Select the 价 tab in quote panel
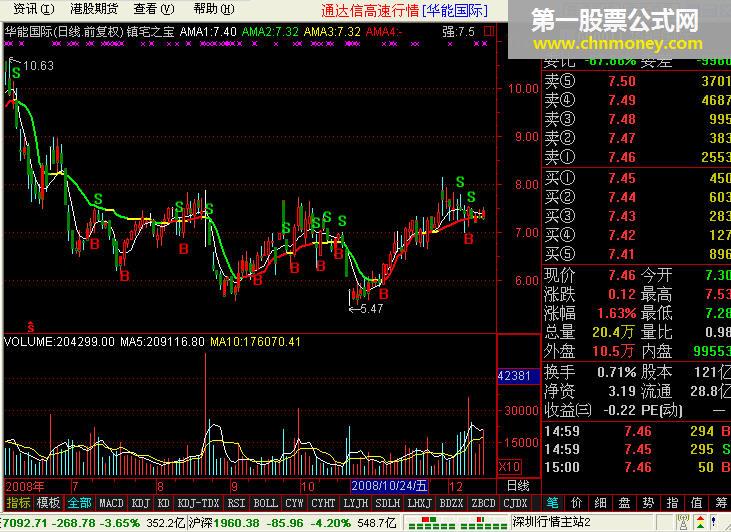The width and height of the screenshot is (731, 532). [576, 503]
